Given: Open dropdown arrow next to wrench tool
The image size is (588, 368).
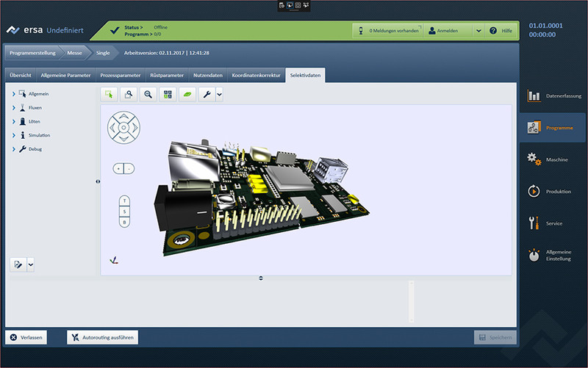Looking at the screenshot, I should coord(218,95).
